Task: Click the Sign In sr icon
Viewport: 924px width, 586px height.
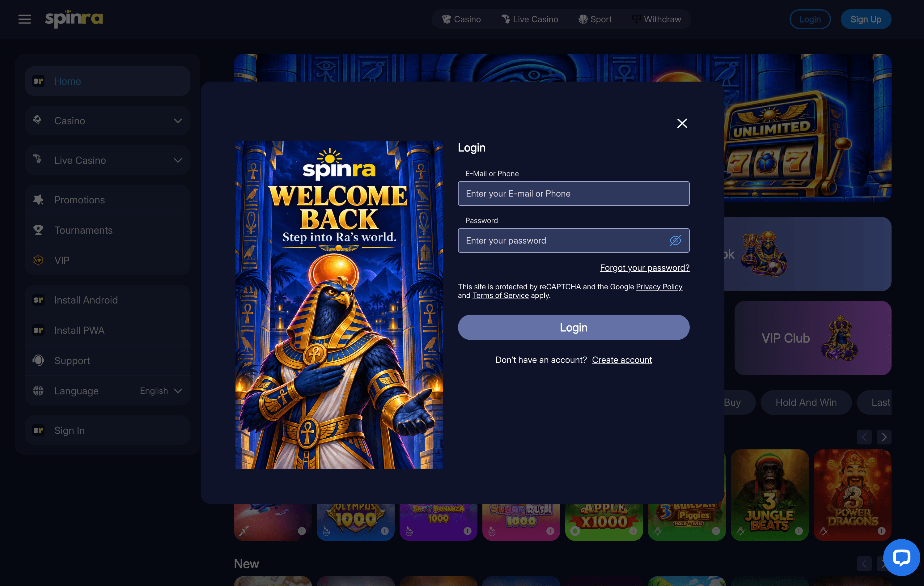Action: pos(38,430)
